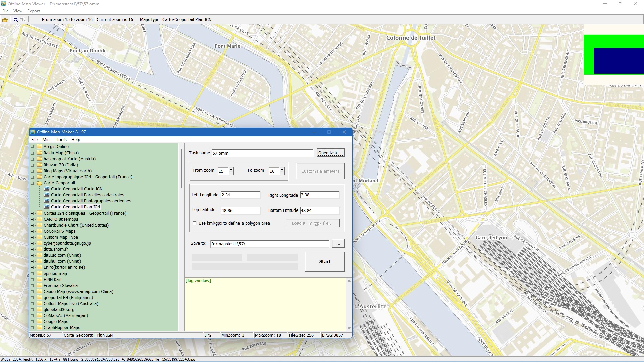This screenshot has height=362, width=644.
Task: Enable the kml/gpx polygon area checkbox
Action: click(x=195, y=223)
